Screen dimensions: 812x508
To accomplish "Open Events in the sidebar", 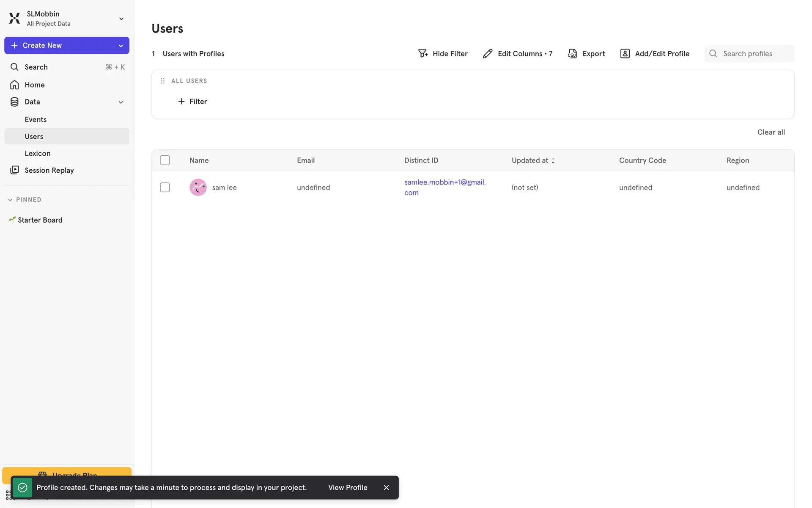I will (36, 119).
